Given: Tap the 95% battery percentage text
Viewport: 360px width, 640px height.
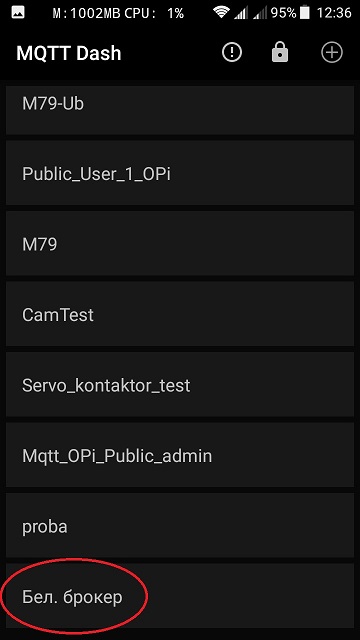Looking at the screenshot, I should pyautogui.click(x=283, y=13).
